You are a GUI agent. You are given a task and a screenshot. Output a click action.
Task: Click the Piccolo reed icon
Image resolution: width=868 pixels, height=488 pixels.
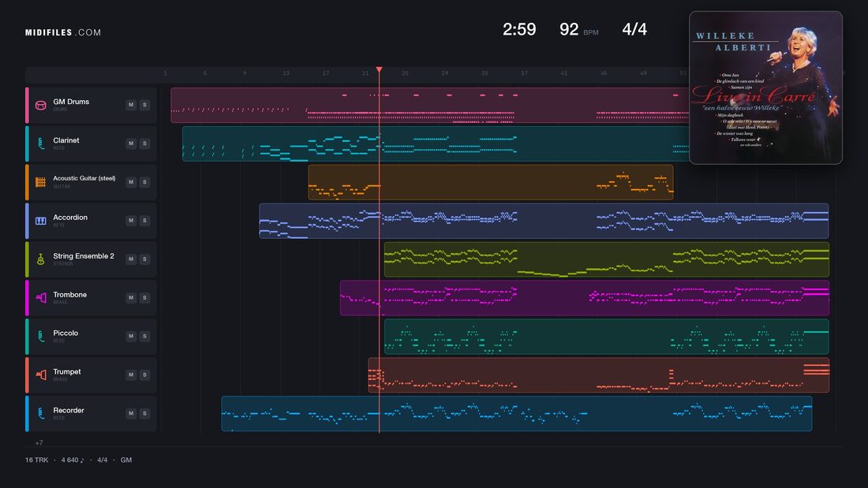point(40,337)
